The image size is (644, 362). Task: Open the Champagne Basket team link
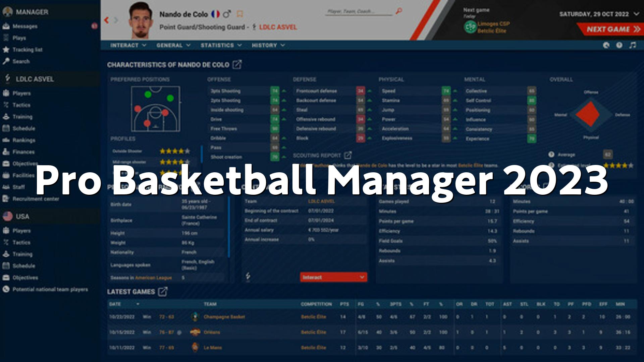(224, 317)
